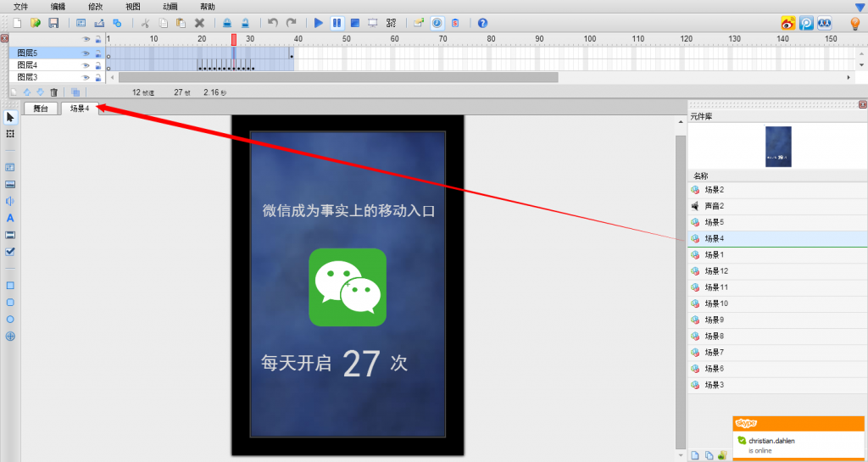Move layer up with the up arrow

click(x=26, y=92)
